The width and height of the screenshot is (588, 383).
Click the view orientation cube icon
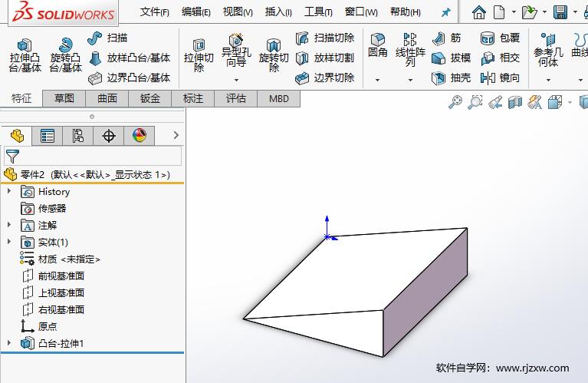(x=555, y=102)
